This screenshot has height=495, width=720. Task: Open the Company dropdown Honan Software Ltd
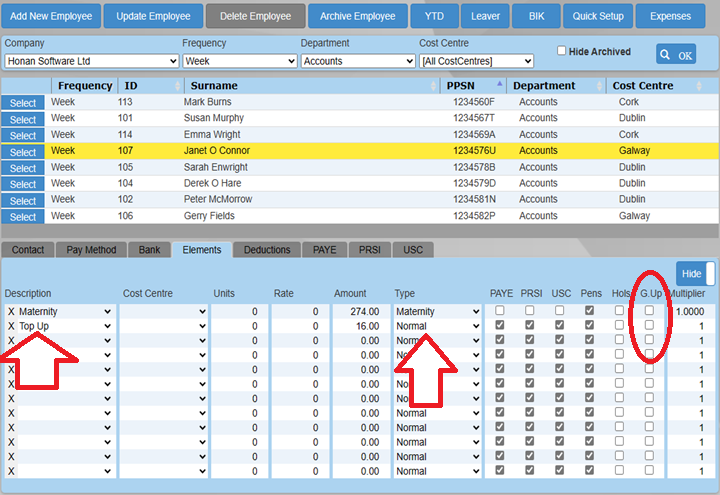pyautogui.click(x=90, y=61)
